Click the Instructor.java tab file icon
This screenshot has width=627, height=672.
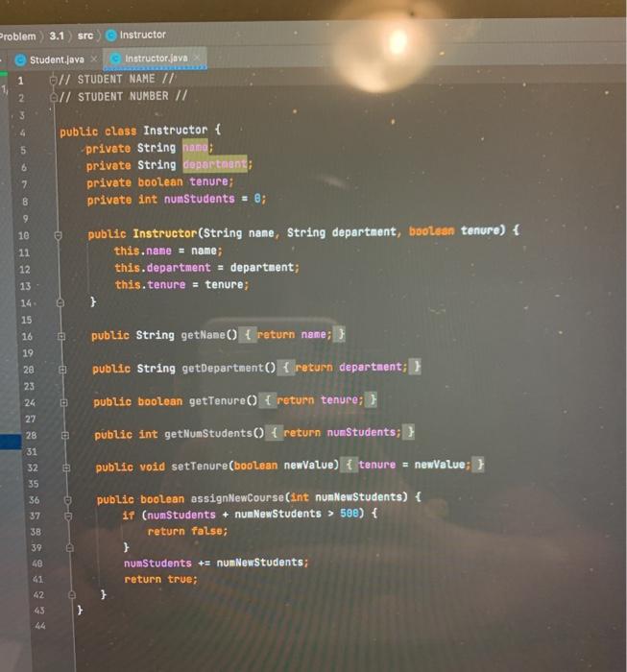pos(115,59)
